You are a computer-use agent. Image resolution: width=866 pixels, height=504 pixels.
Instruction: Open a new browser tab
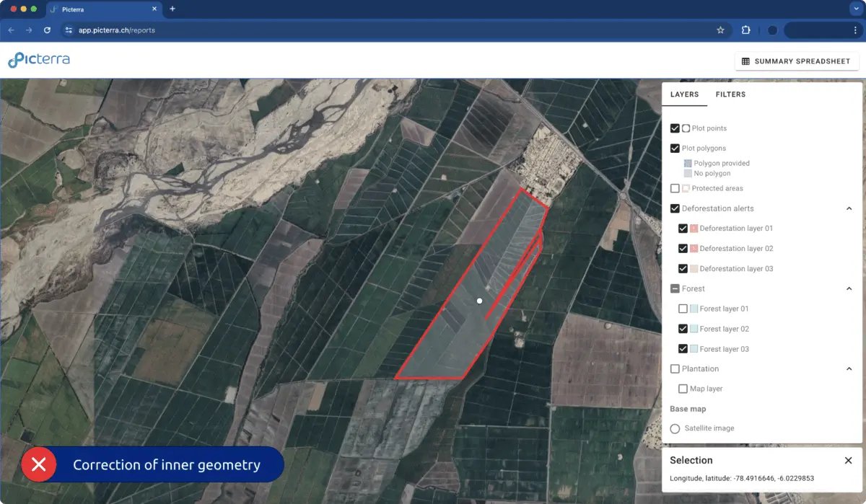point(172,9)
